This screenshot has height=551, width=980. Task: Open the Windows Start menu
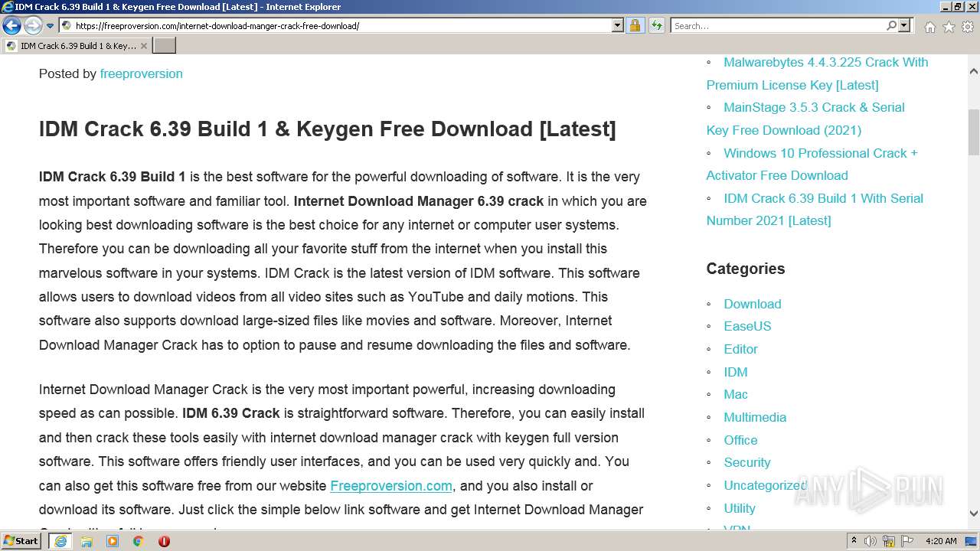(x=21, y=541)
